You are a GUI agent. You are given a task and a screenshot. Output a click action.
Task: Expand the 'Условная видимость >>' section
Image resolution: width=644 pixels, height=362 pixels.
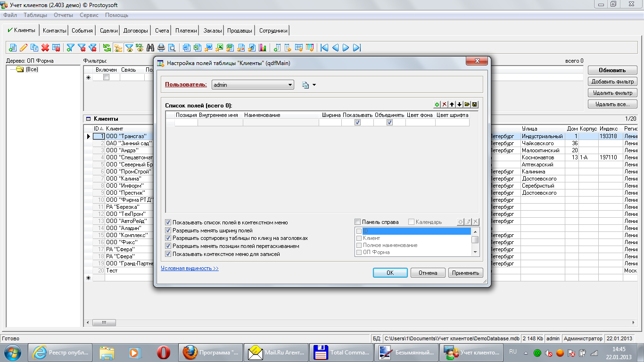pyautogui.click(x=190, y=268)
